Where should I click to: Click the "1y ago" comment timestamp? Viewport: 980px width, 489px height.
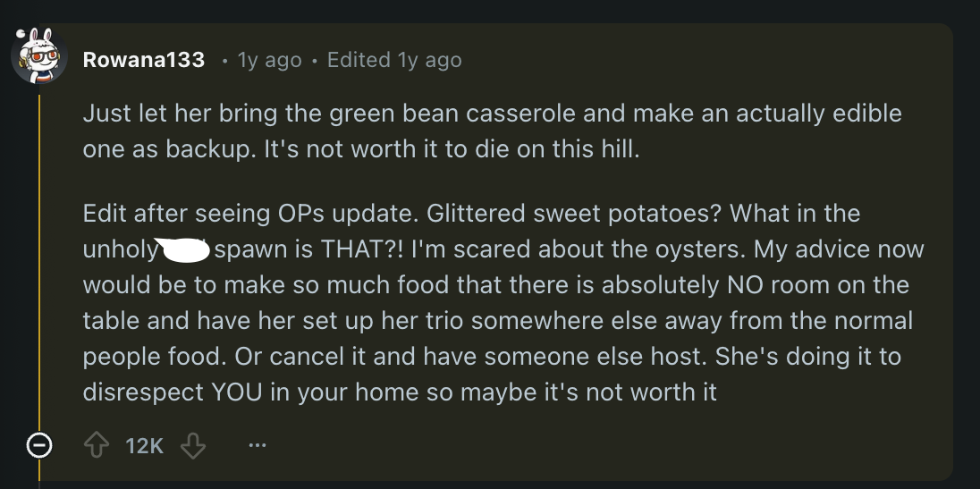(x=268, y=60)
